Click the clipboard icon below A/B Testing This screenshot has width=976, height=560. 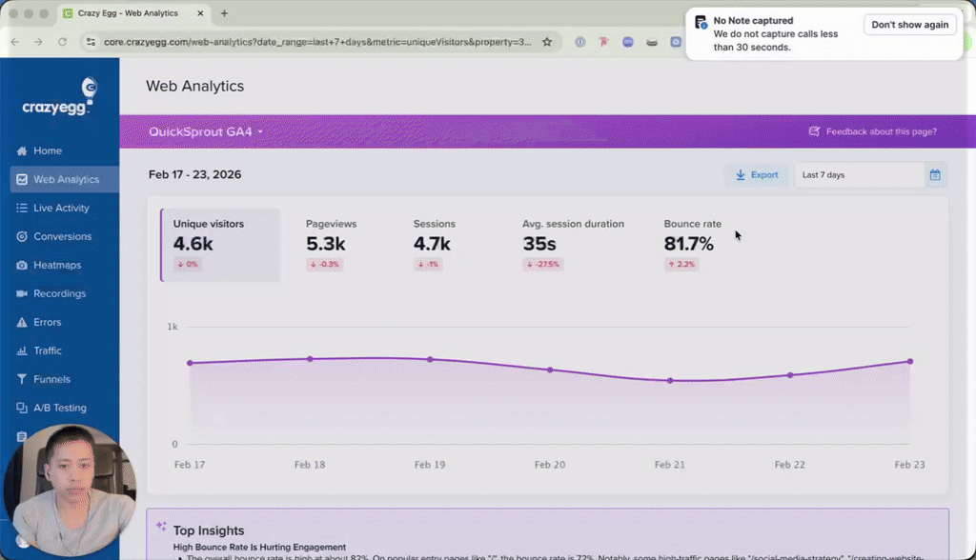pyautogui.click(x=21, y=436)
